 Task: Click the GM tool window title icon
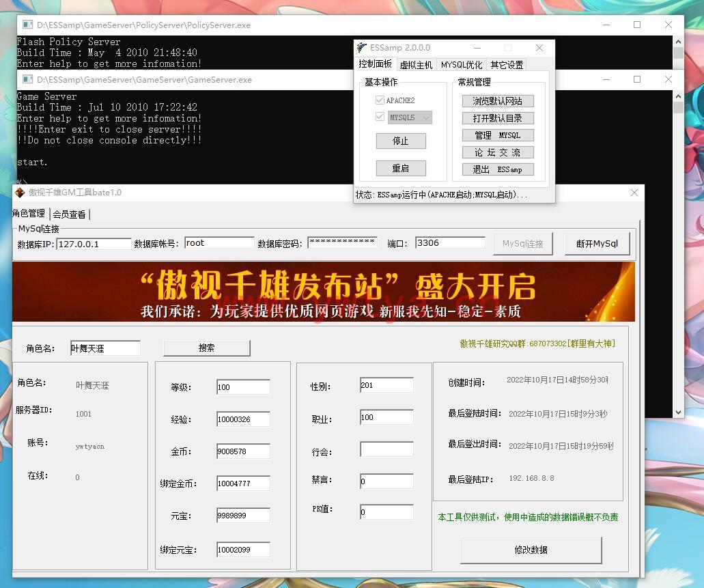(x=19, y=193)
